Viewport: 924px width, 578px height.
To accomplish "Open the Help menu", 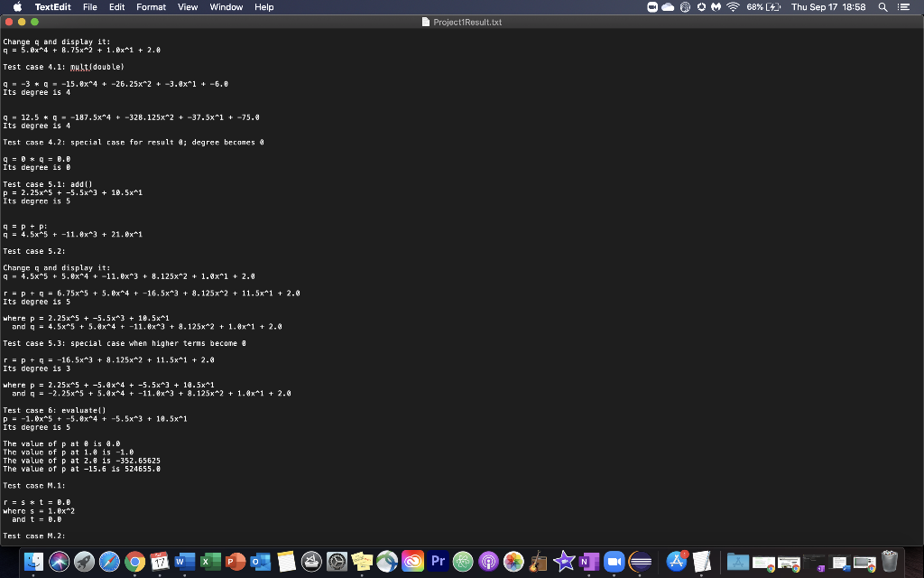I will (x=264, y=7).
